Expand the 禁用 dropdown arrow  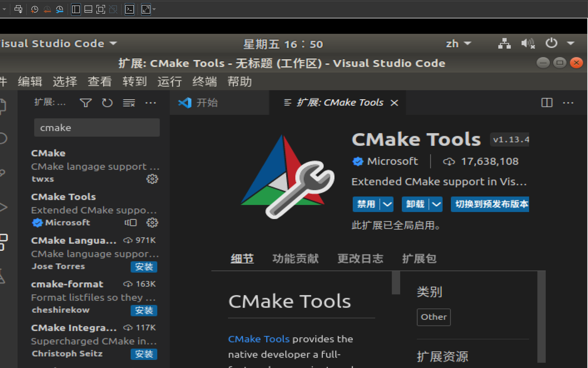387,204
